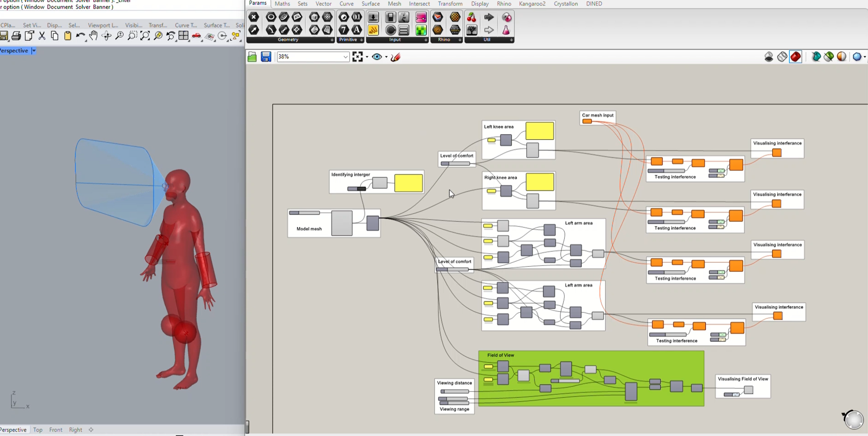Image resolution: width=868 pixels, height=436 pixels.
Task: Select the Mesh parameter icon
Action: [327, 17]
